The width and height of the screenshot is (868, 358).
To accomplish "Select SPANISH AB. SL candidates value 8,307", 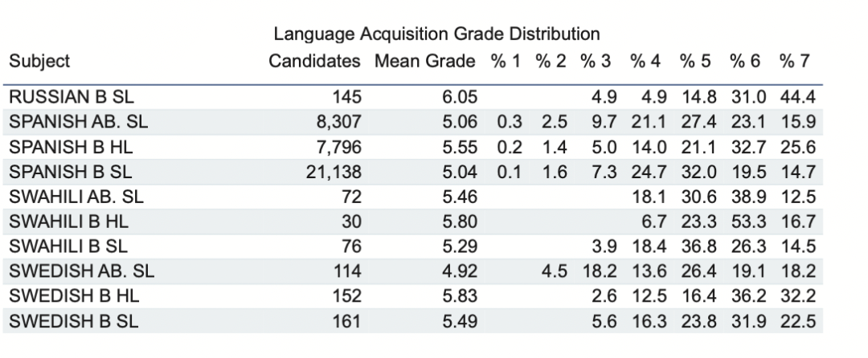I will click(x=339, y=121).
